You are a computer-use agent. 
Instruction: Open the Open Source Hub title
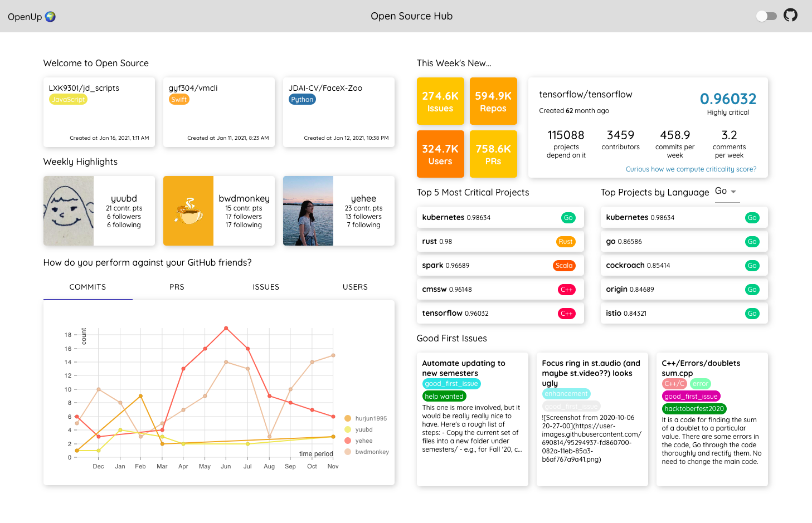[412, 16]
